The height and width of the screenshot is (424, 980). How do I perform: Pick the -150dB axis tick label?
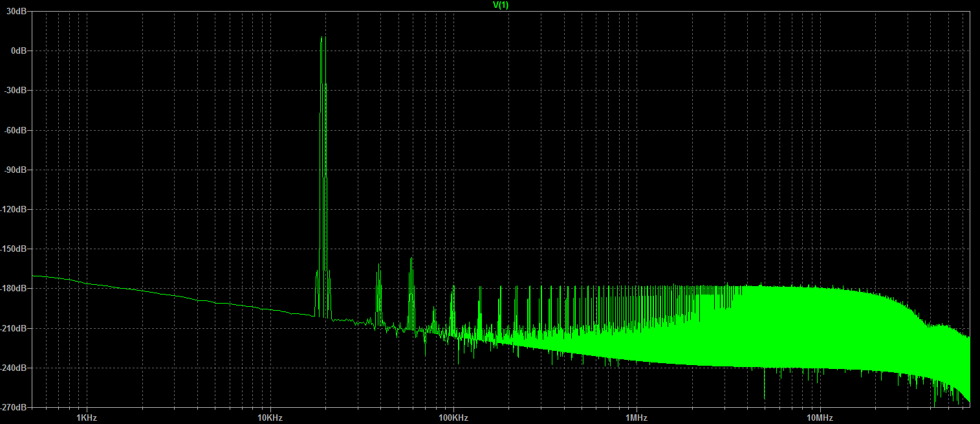(x=13, y=249)
